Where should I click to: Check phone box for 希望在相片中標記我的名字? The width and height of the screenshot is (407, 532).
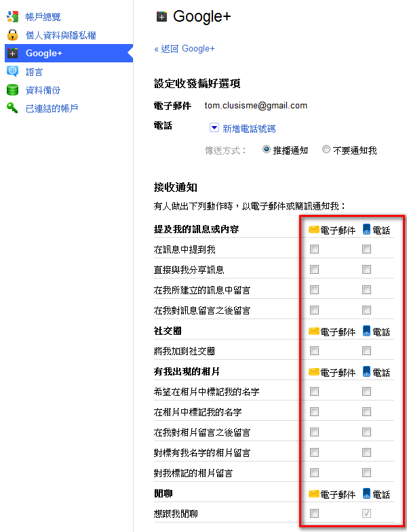click(x=366, y=392)
